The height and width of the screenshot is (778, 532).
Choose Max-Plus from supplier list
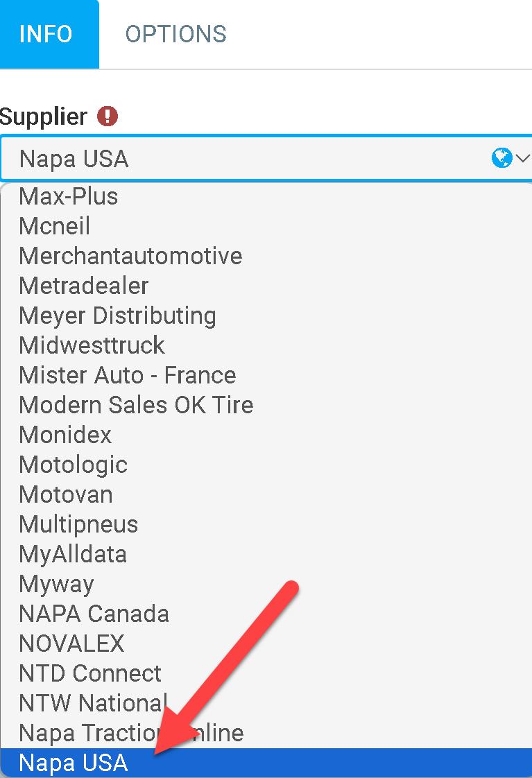tap(69, 196)
